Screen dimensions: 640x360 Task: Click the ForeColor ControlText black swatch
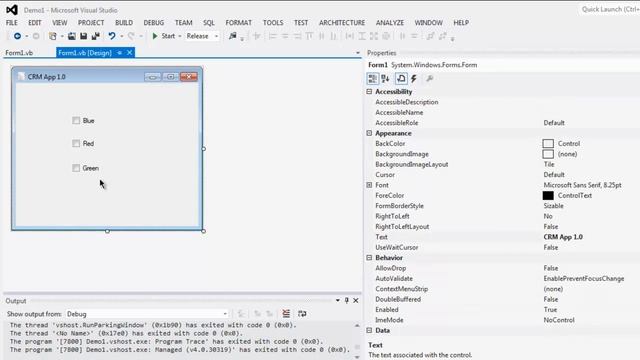(x=548, y=196)
